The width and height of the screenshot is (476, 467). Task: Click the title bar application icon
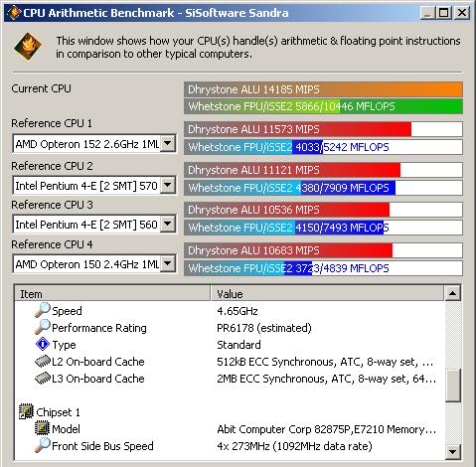(x=14, y=13)
